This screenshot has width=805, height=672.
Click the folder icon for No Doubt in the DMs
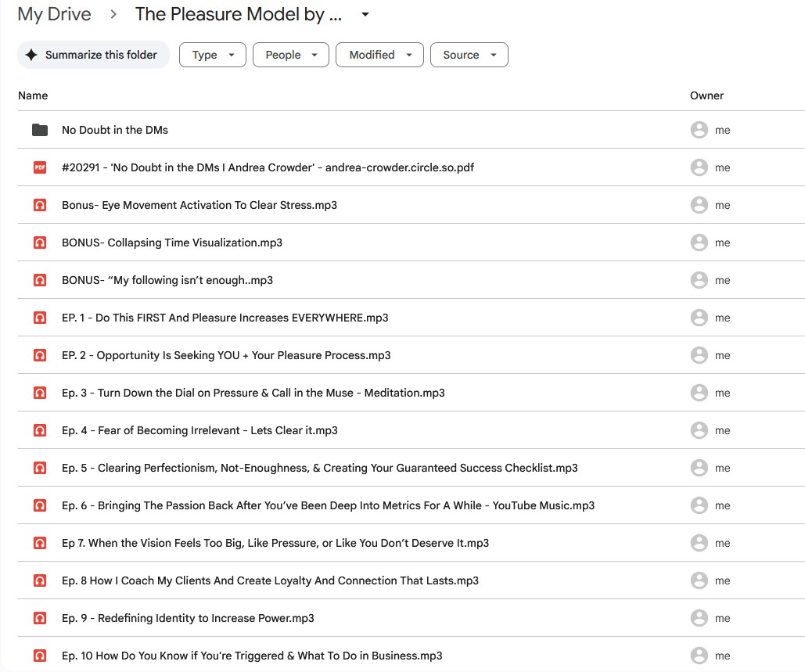[40, 130]
